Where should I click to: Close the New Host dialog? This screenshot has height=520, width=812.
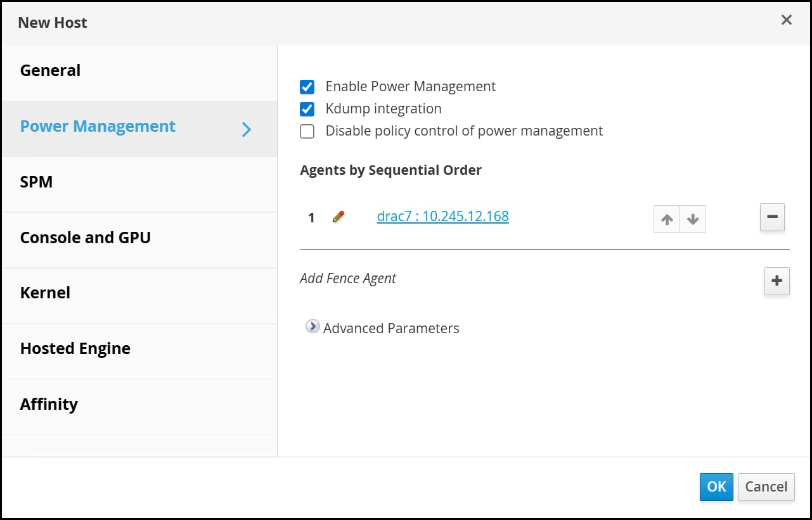[x=787, y=20]
